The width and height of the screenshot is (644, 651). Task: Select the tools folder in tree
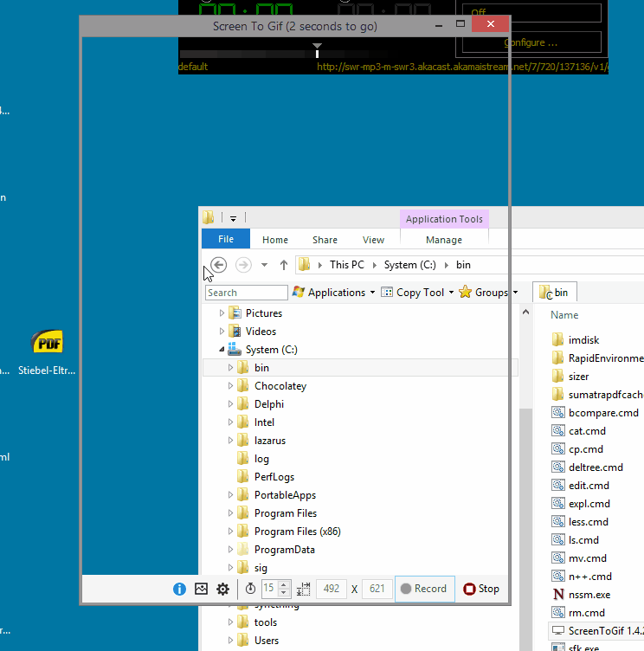(266, 622)
